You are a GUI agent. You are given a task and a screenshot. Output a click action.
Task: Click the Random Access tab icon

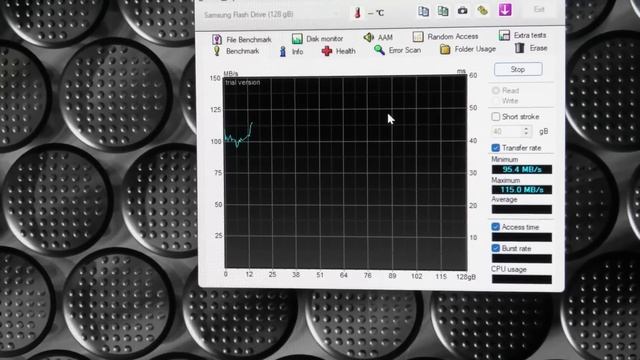click(418, 36)
